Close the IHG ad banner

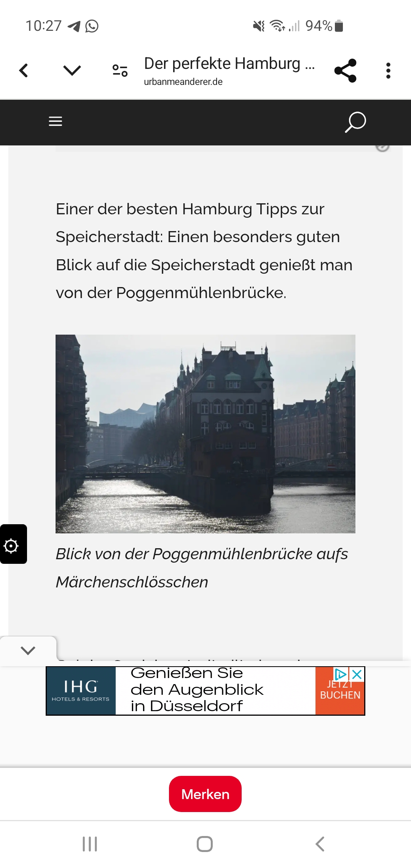(x=357, y=675)
